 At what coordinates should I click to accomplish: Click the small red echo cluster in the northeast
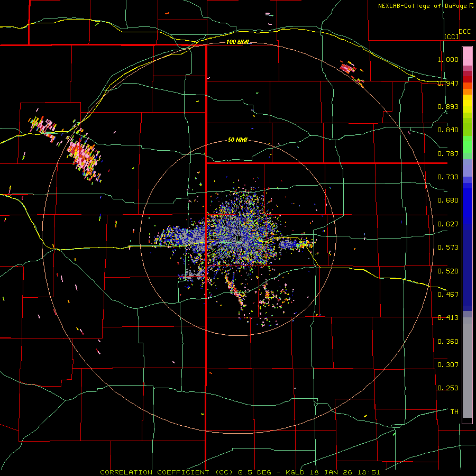coord(347,67)
